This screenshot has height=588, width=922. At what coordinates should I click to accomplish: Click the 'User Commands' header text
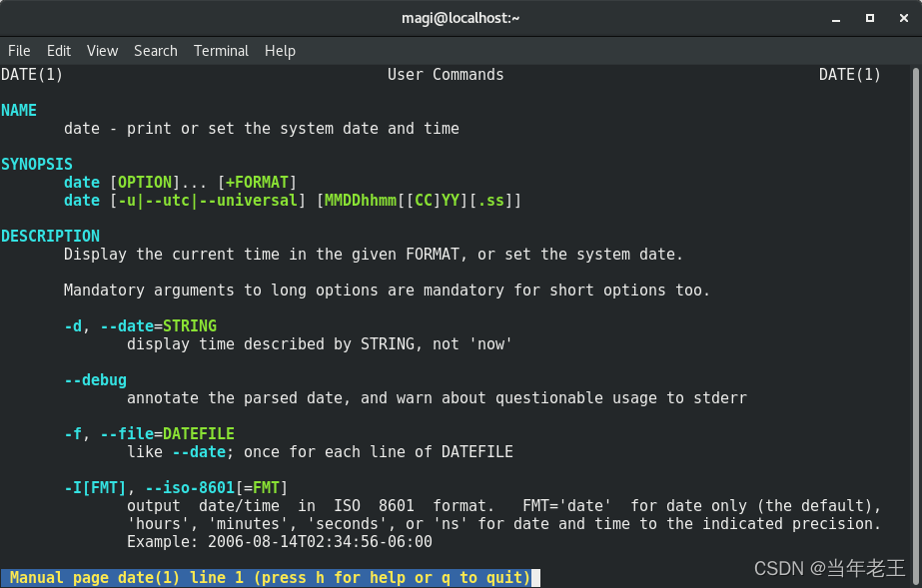(446, 75)
